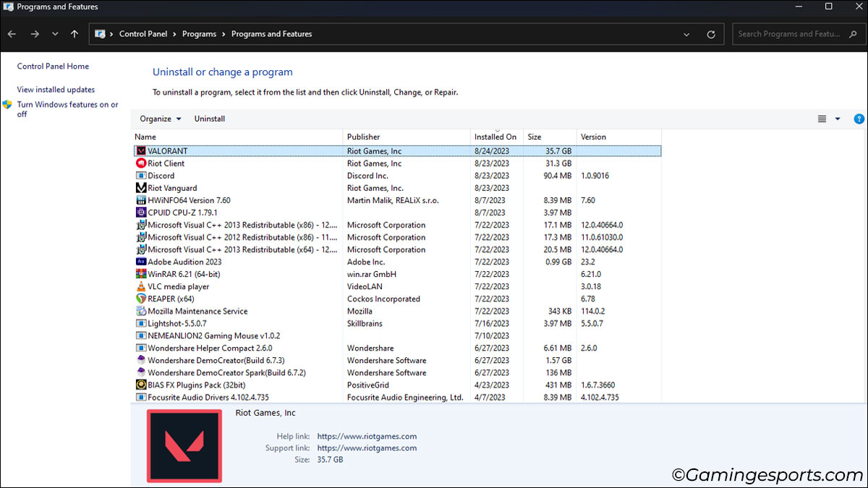Click the change view icon

pos(822,119)
